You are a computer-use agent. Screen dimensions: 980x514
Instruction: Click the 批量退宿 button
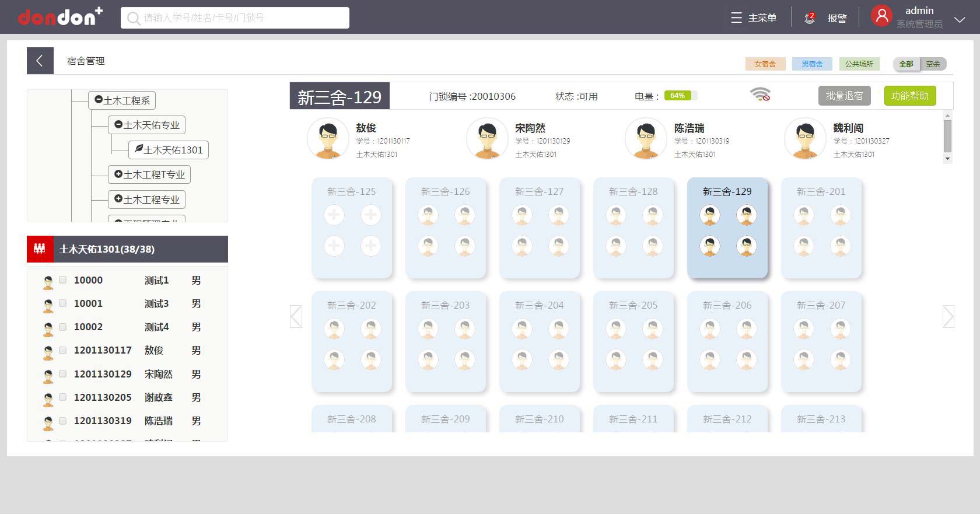tap(844, 96)
